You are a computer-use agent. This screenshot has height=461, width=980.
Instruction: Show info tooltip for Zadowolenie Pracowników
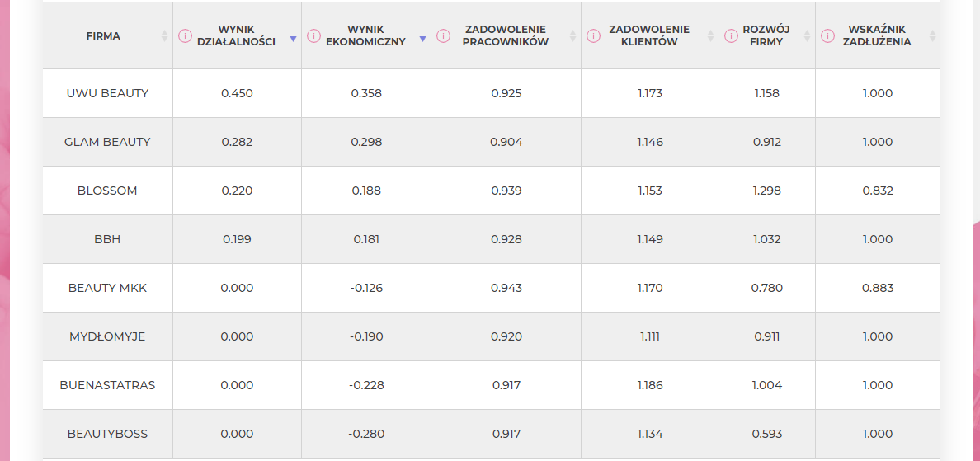[x=443, y=36]
